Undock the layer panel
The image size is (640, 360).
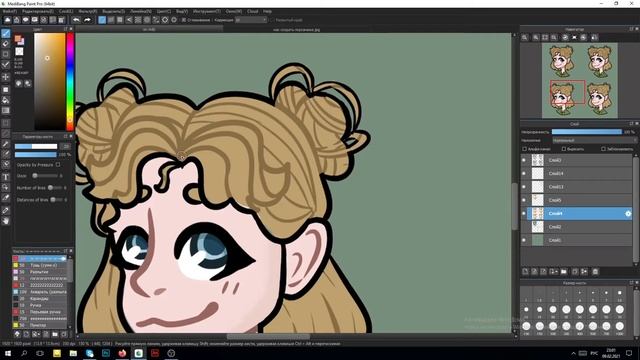[631, 124]
